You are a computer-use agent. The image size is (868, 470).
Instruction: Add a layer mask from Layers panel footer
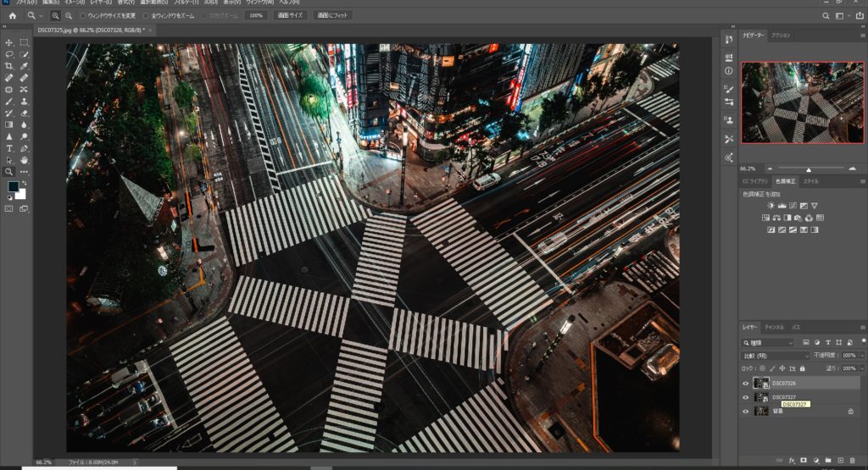804,460
